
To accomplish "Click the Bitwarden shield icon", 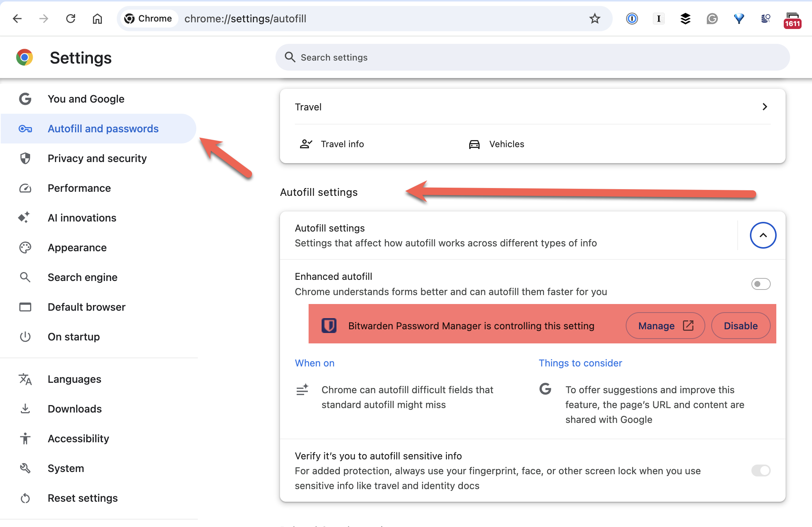I will (x=329, y=326).
